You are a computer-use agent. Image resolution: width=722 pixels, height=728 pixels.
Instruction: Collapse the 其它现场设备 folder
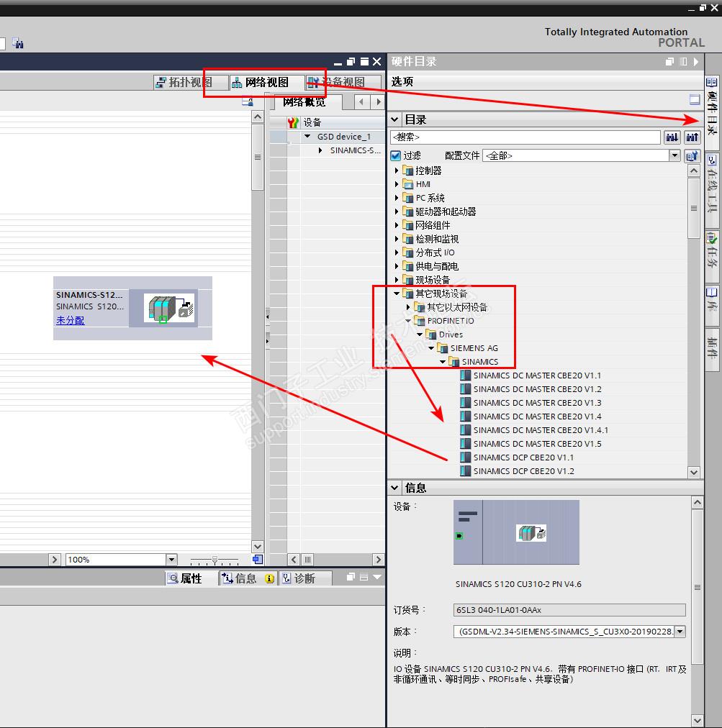397,294
